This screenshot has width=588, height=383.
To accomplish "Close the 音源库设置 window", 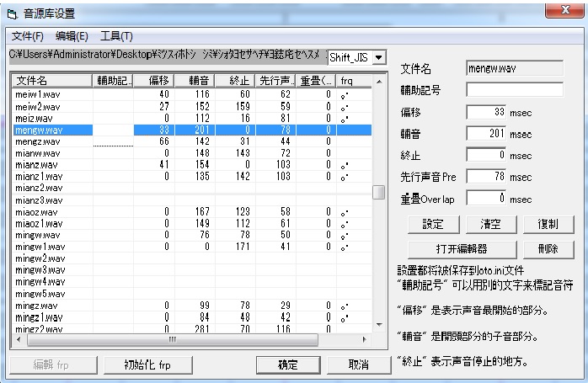I will pyautogui.click(x=564, y=10).
